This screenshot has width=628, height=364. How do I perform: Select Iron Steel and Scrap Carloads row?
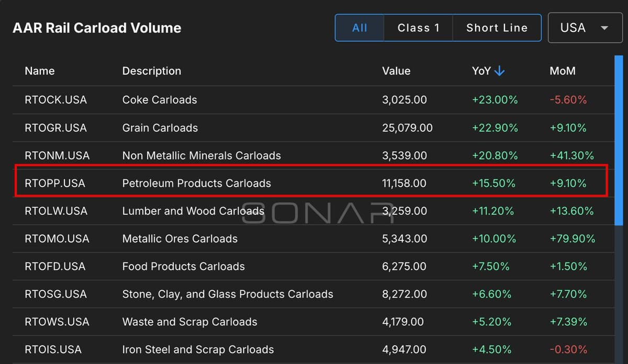(x=198, y=349)
